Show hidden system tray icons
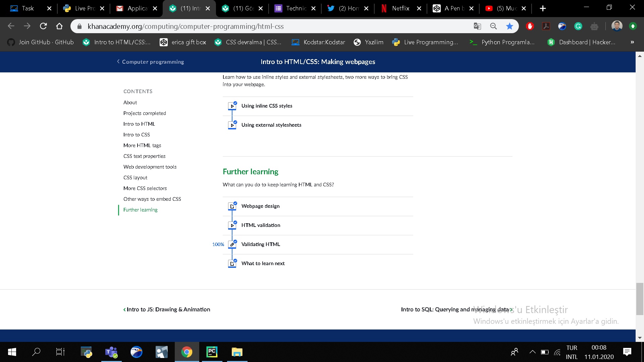The image size is (644, 362). coord(532,352)
